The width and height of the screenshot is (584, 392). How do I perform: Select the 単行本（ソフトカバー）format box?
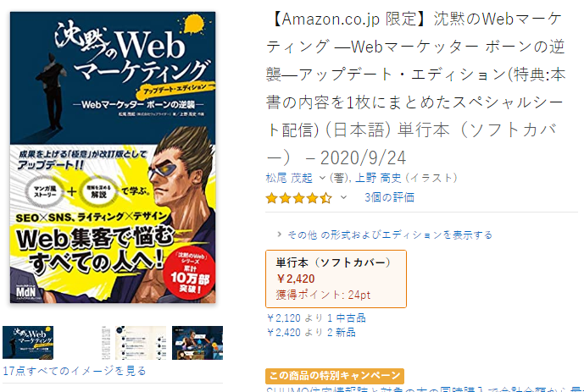pos(336,279)
